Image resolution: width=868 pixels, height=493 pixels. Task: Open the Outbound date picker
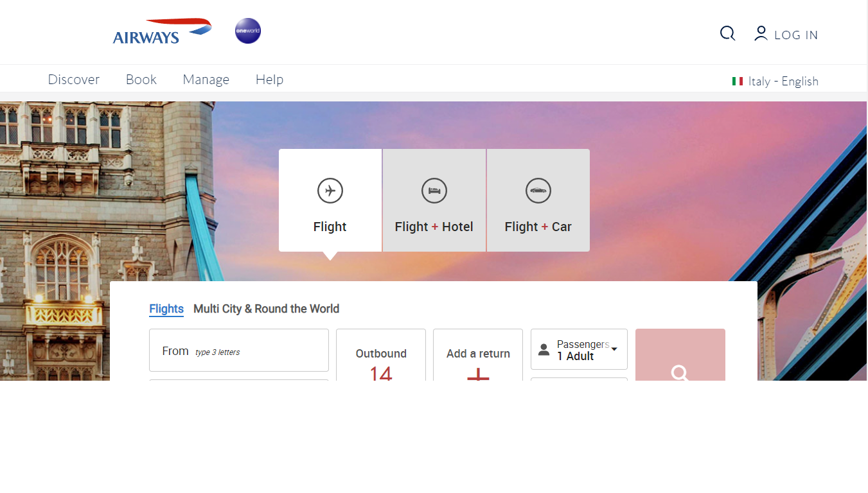(381, 355)
